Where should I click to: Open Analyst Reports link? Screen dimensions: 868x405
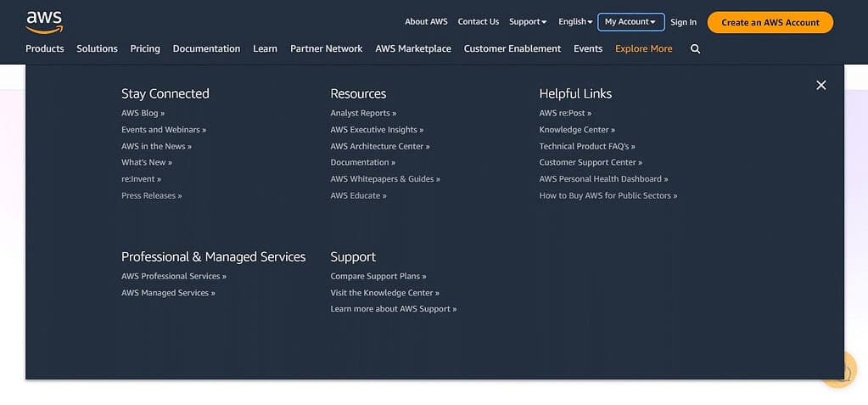coord(363,113)
